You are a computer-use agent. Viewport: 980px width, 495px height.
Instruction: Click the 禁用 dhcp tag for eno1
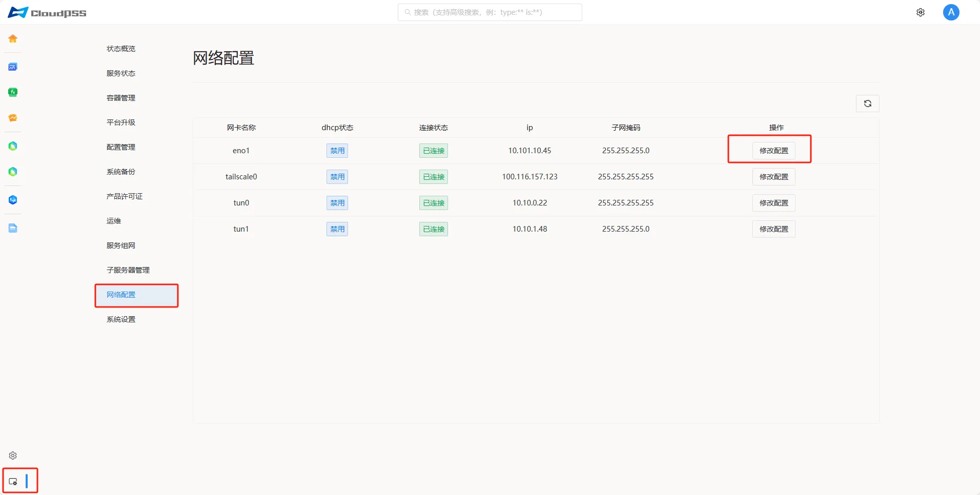(x=337, y=151)
